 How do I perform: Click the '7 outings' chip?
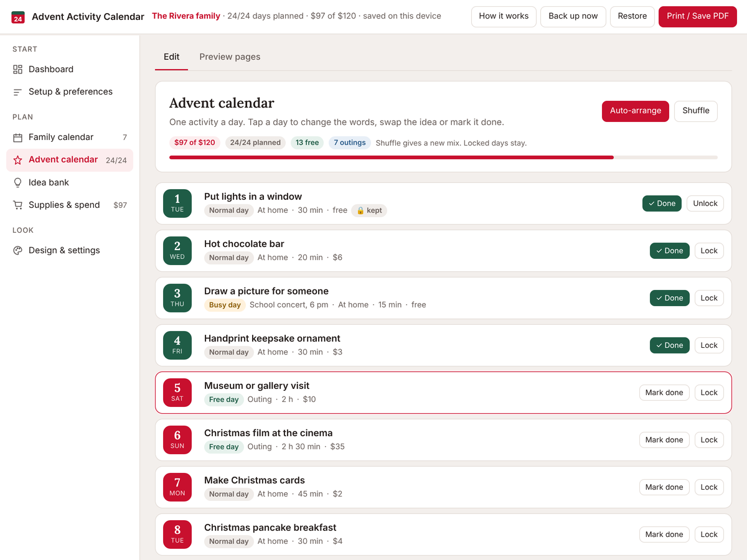(x=350, y=142)
